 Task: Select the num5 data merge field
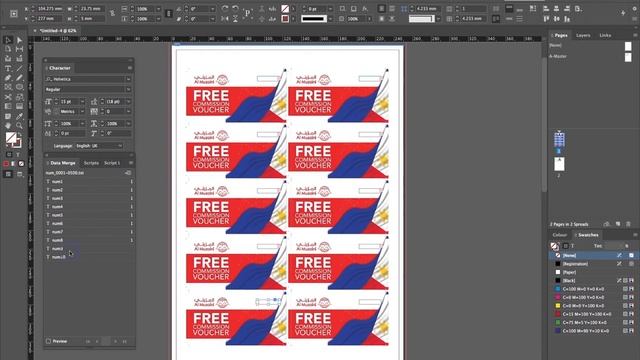point(89,215)
